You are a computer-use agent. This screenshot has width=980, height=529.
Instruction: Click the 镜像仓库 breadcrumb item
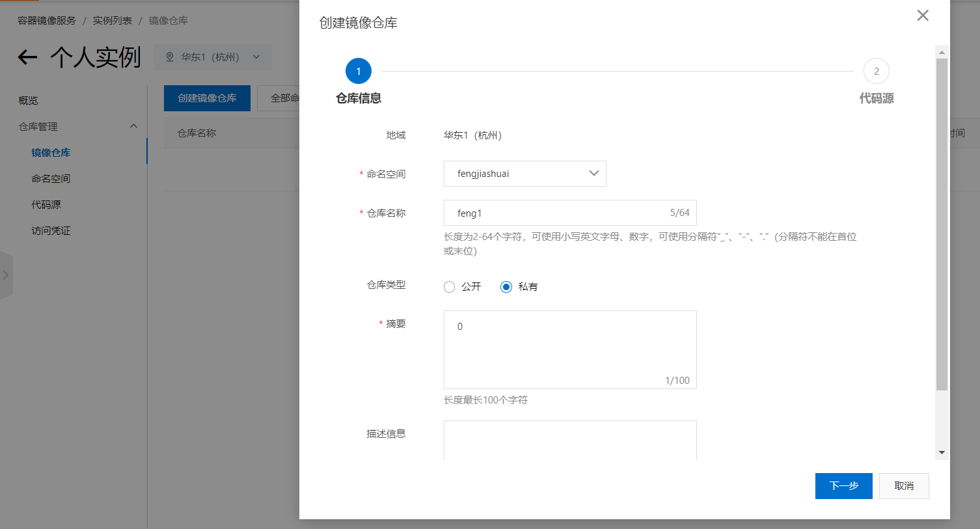168,21
